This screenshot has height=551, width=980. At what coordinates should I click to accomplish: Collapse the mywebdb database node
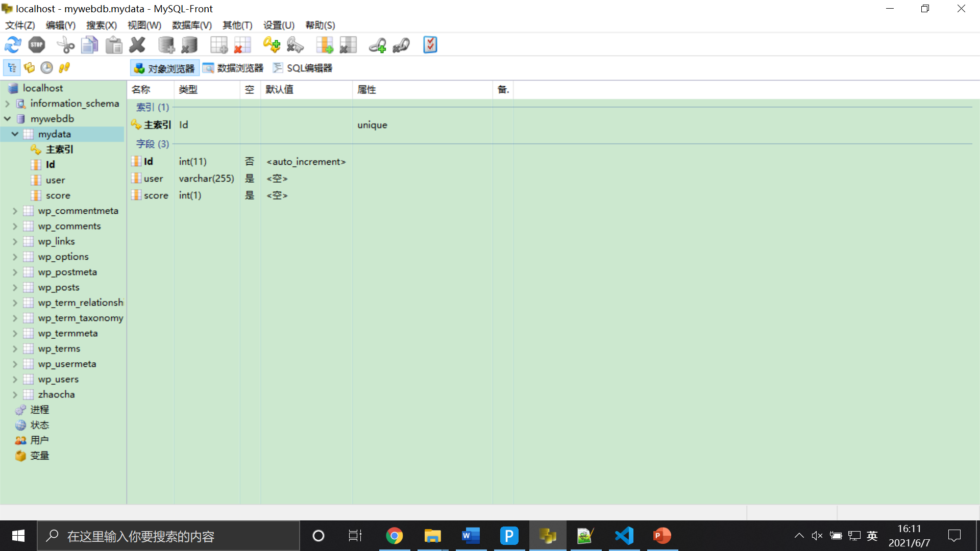[7, 119]
